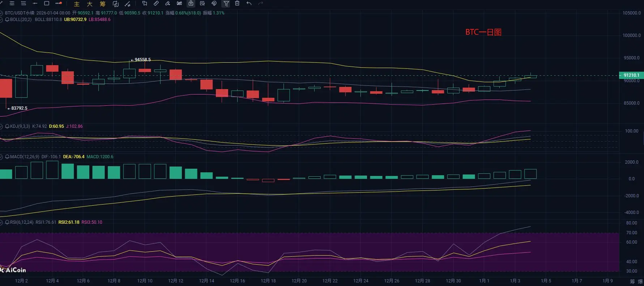Viewport: 644px width, 286px height.
Task: Select the ruler measurement tool
Action: coord(156,3)
